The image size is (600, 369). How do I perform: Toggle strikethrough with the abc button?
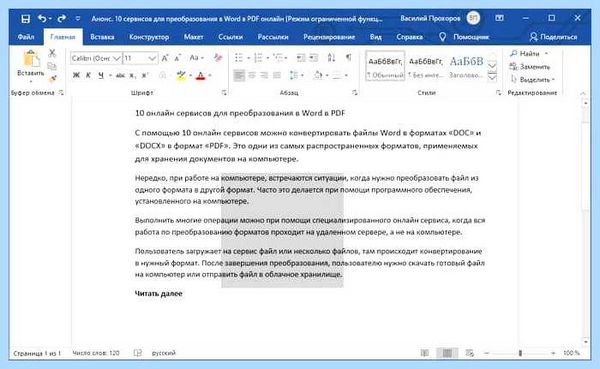(x=120, y=75)
